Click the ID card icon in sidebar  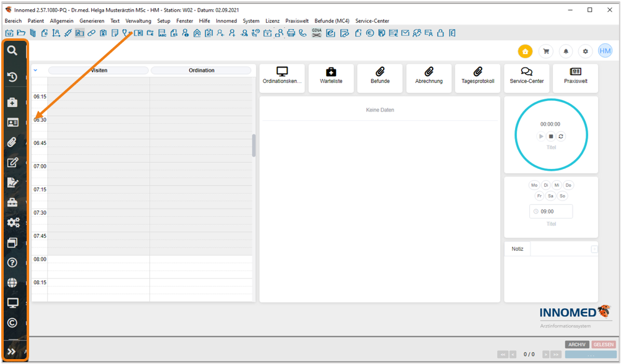click(12, 123)
